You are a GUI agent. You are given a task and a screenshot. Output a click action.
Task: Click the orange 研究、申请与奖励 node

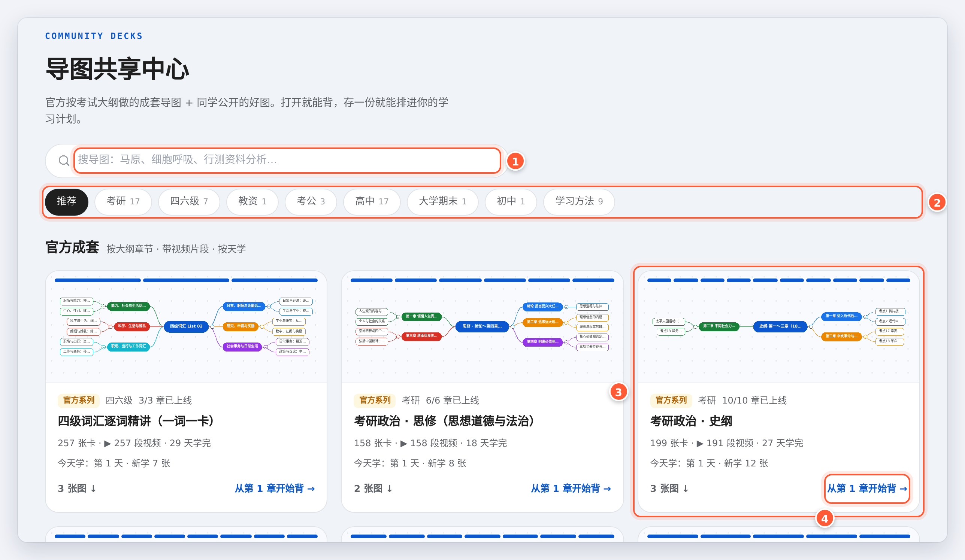click(x=241, y=326)
